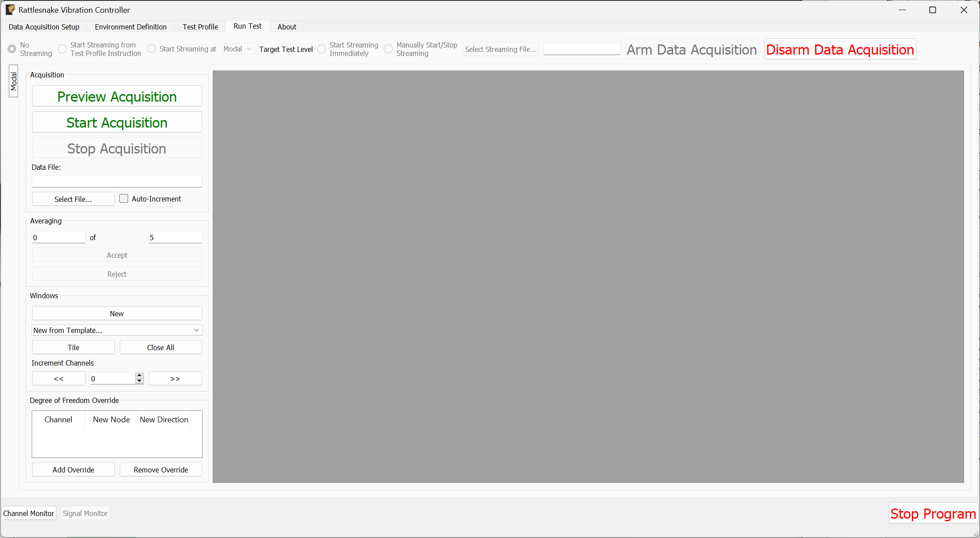
Task: Click Add Override below the channel table
Action: 73,469
